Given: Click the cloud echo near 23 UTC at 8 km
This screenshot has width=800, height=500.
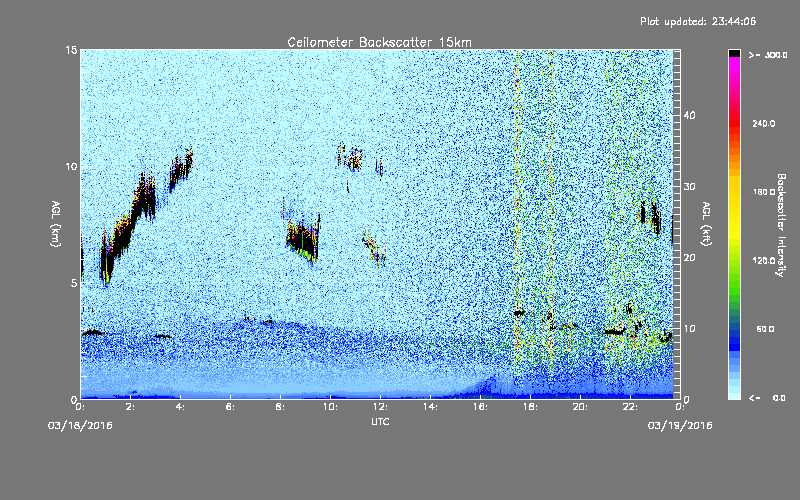Looking at the screenshot, I should pyautogui.click(x=651, y=217).
